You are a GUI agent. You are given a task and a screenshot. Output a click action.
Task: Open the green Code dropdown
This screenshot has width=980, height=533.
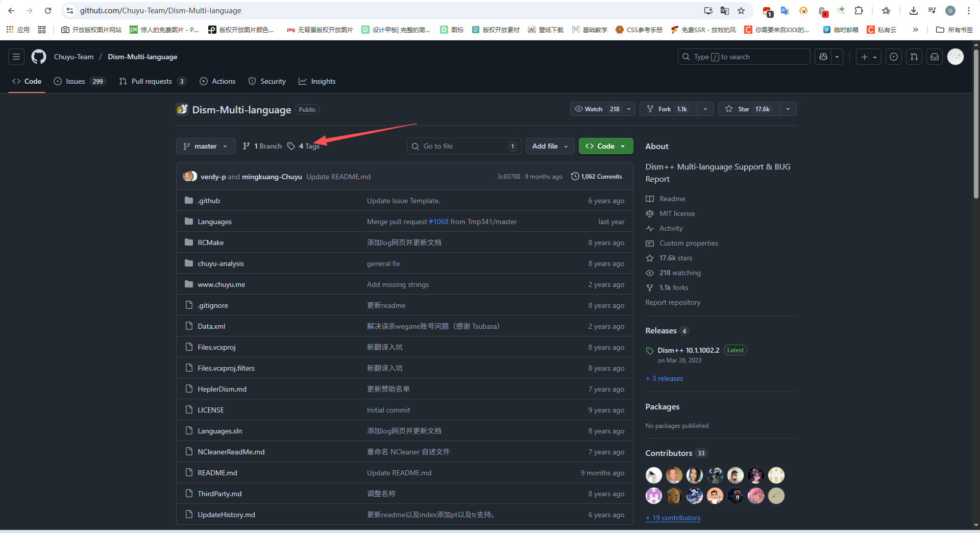(x=606, y=146)
